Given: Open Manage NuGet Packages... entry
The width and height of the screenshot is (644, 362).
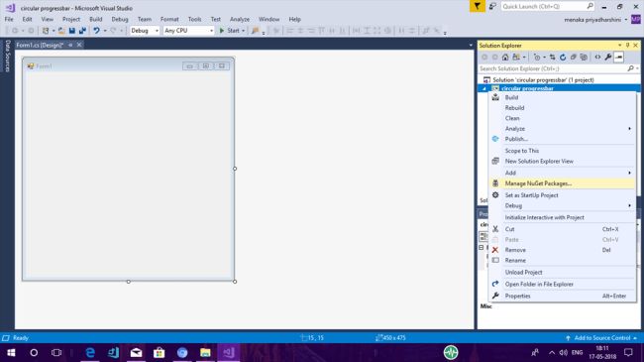Looking at the screenshot, I should click(563, 183).
